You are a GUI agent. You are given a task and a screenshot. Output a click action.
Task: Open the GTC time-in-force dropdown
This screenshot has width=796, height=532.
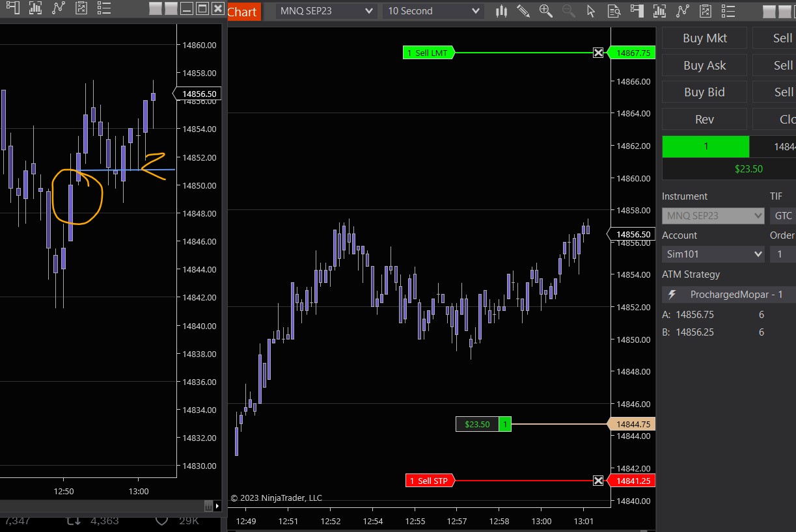pyautogui.click(x=783, y=215)
